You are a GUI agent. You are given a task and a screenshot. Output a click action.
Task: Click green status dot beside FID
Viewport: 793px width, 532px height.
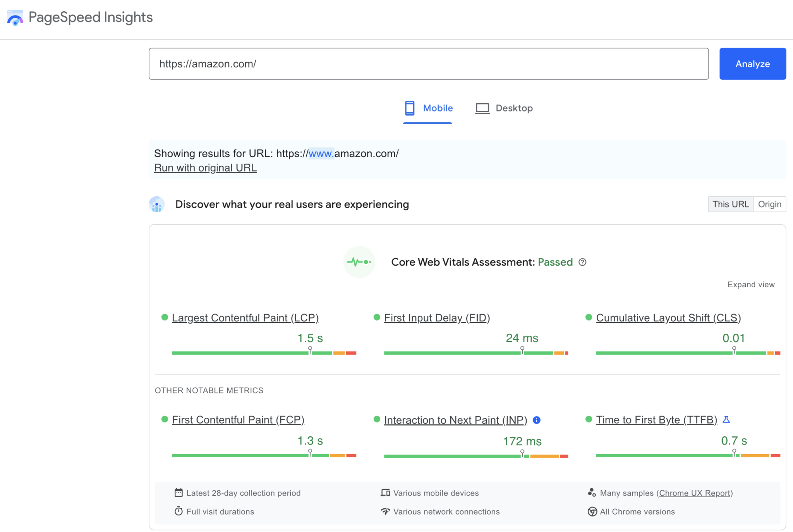pyautogui.click(x=377, y=317)
